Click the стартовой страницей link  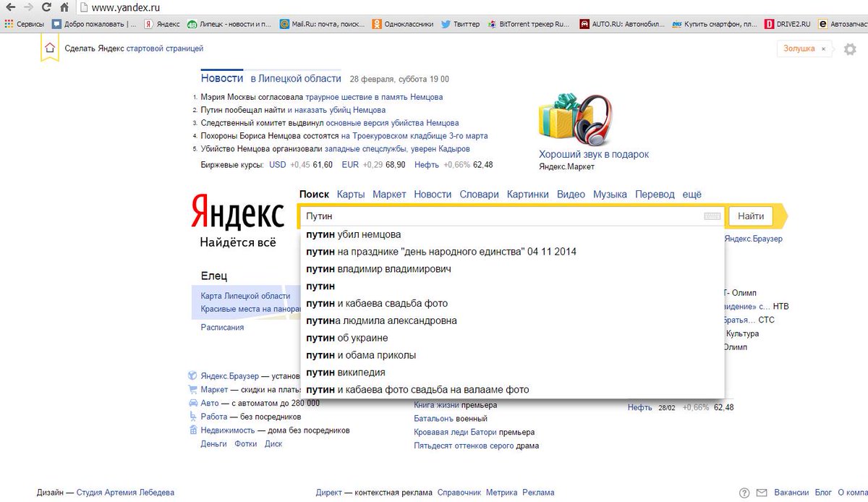pos(165,48)
